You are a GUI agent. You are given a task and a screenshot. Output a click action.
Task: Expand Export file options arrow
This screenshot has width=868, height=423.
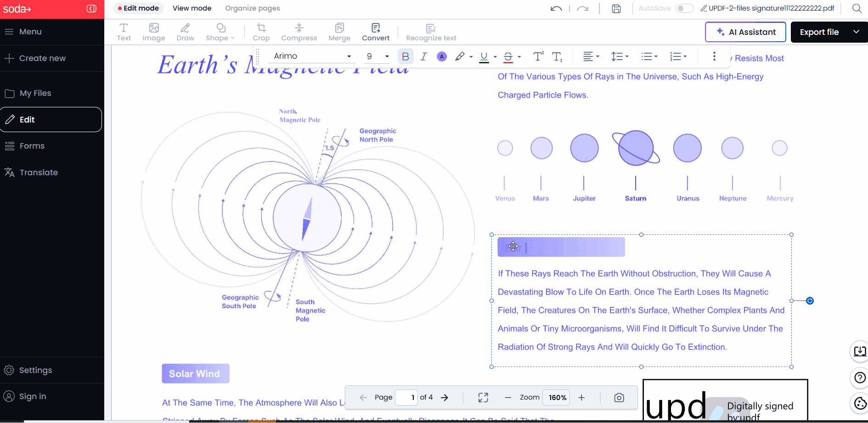tap(856, 32)
